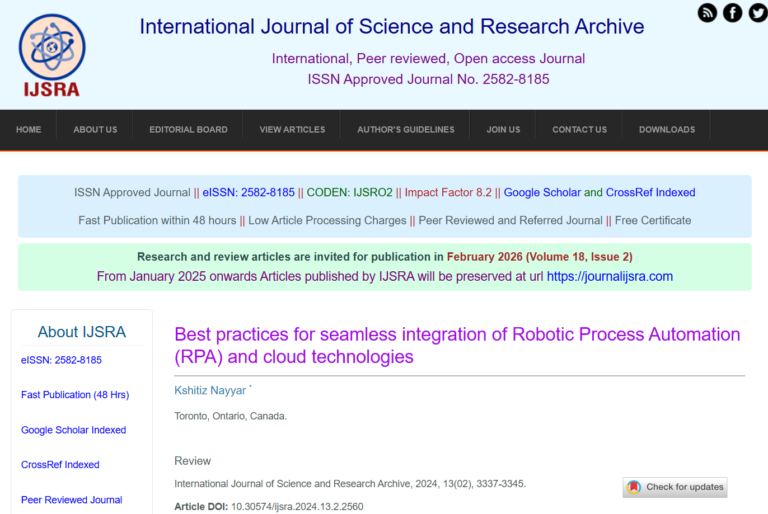Click CrossRef Indexed in sidebar

[60, 465]
